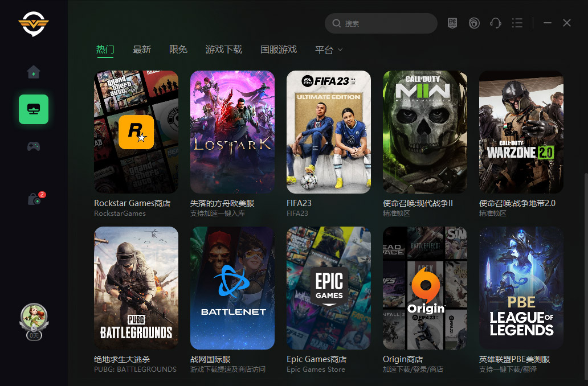Open Rockstar Games store cover
This screenshot has height=386, width=588.
point(136,132)
